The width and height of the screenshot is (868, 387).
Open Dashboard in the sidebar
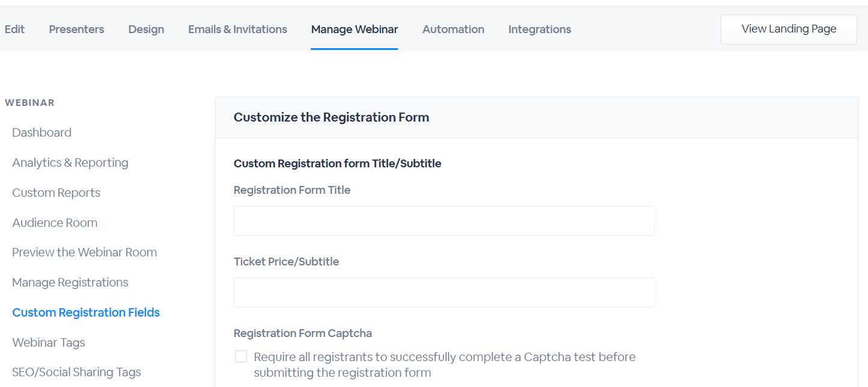click(41, 132)
